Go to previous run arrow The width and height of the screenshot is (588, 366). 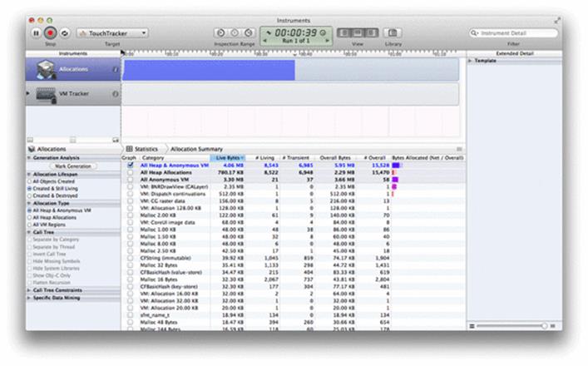264,41
